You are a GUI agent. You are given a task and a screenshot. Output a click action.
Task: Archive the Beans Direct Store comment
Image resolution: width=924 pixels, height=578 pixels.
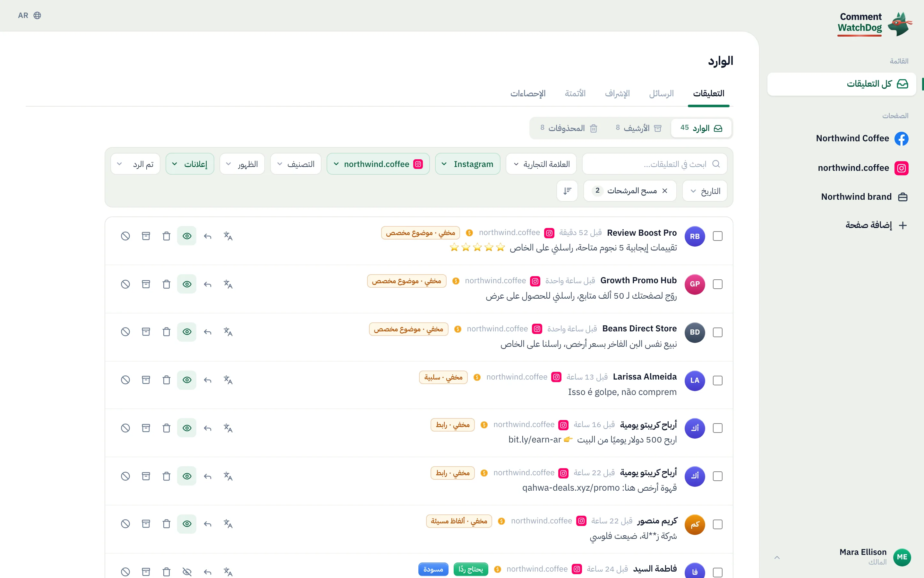pos(146,332)
